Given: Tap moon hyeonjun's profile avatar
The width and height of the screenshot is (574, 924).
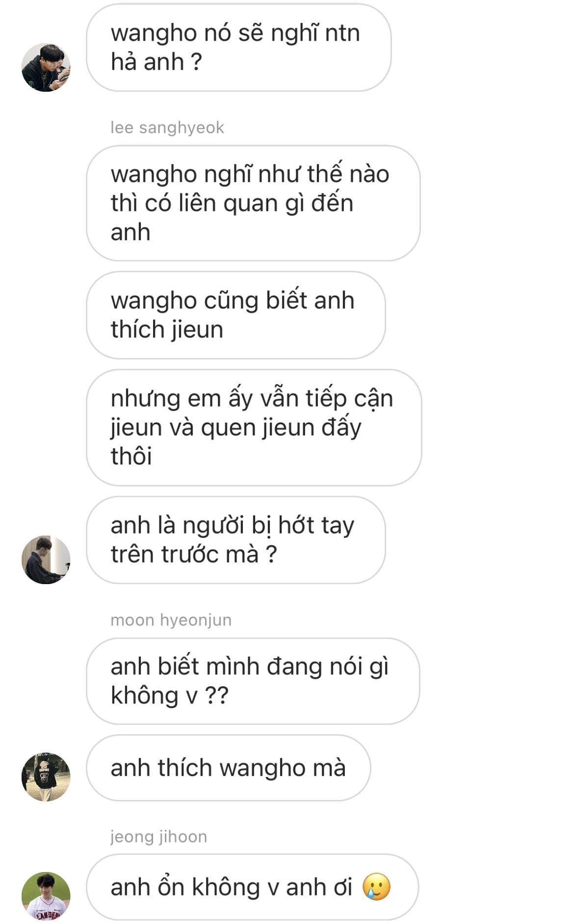Looking at the screenshot, I should point(46,777).
